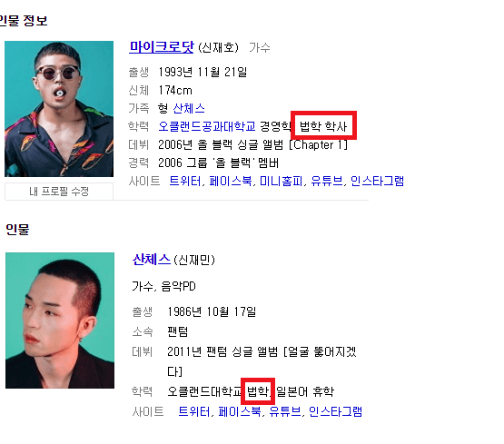Open 산체스's 페이스북 link
Viewport: 504px width, 444px height.
point(240,411)
